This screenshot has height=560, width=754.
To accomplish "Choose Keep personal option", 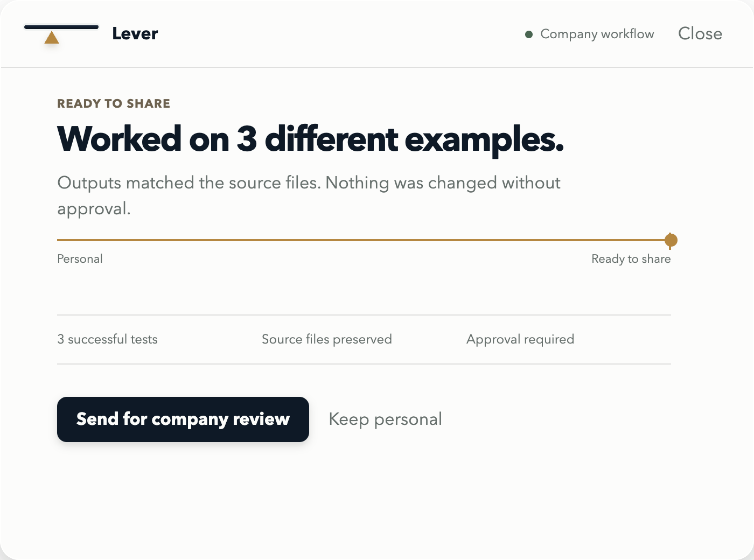I will 385,419.
